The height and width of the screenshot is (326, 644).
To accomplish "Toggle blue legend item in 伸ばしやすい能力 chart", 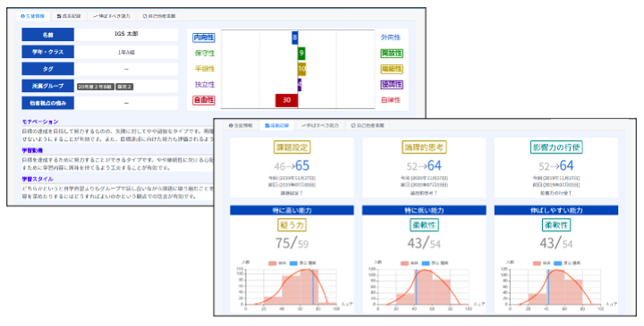I will (568, 263).
